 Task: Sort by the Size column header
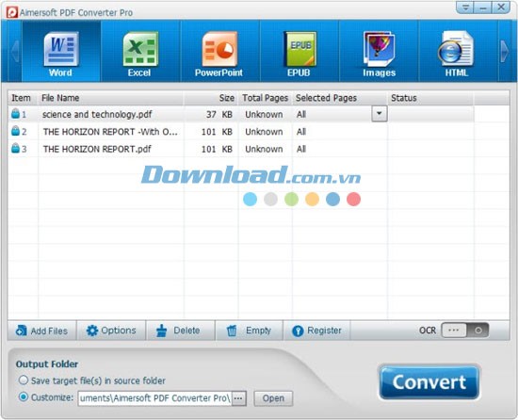[x=211, y=98]
